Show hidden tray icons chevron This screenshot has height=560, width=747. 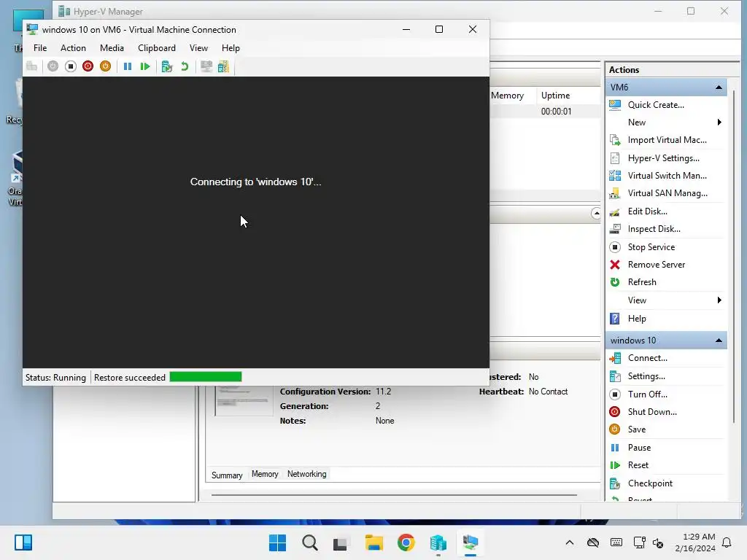[569, 542]
